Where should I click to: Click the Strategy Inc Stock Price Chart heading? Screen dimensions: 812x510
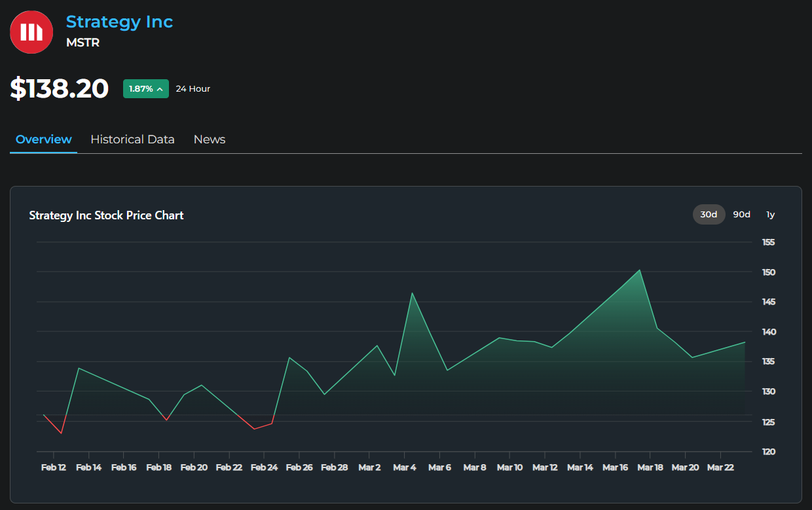coord(106,215)
